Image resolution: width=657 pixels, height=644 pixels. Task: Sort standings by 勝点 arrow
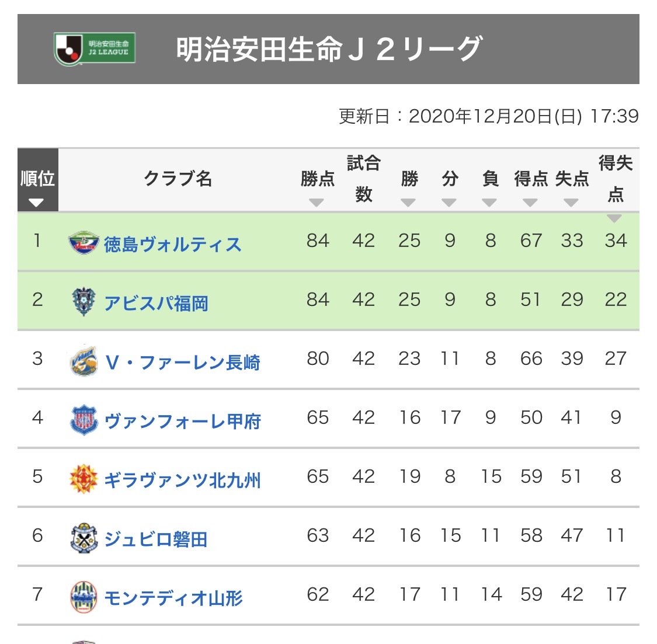[317, 203]
